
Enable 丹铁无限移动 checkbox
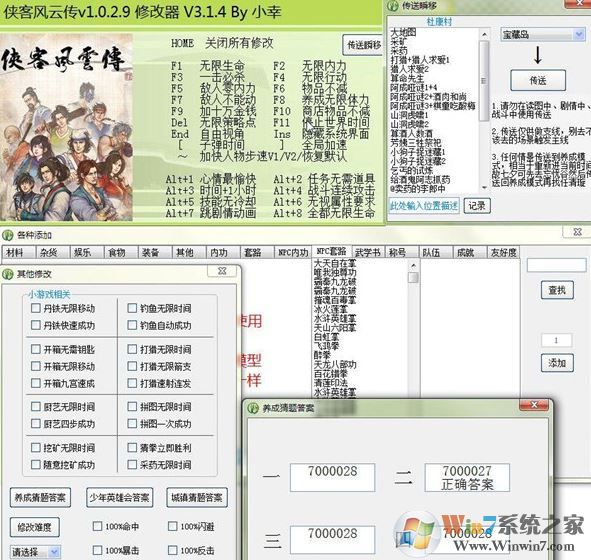36,308
